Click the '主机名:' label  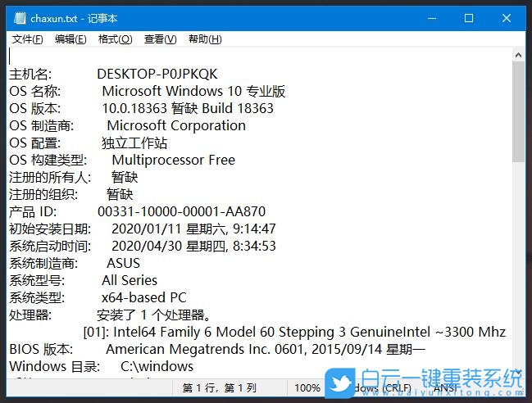click(30, 74)
